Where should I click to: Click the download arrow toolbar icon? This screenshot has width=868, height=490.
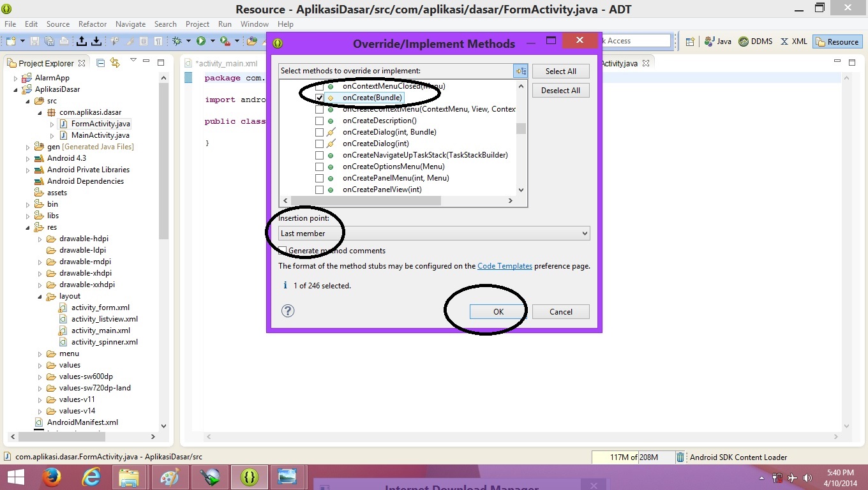[x=96, y=41]
